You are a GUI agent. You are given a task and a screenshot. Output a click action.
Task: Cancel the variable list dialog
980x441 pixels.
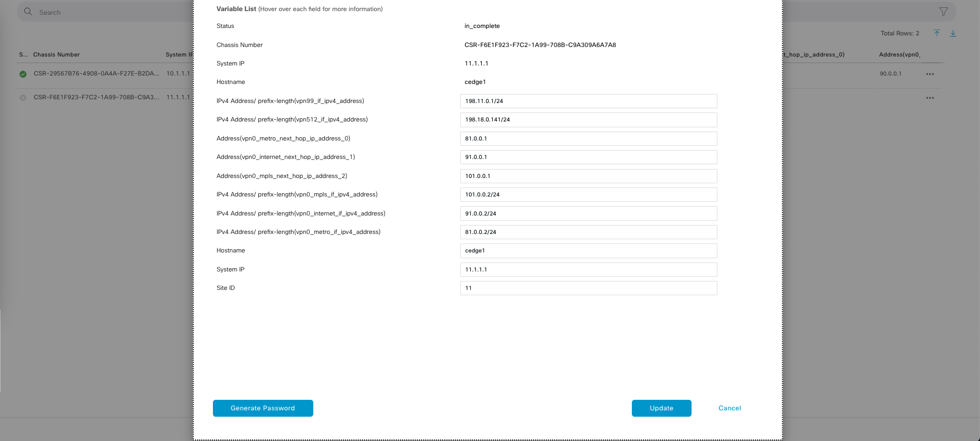click(x=729, y=408)
